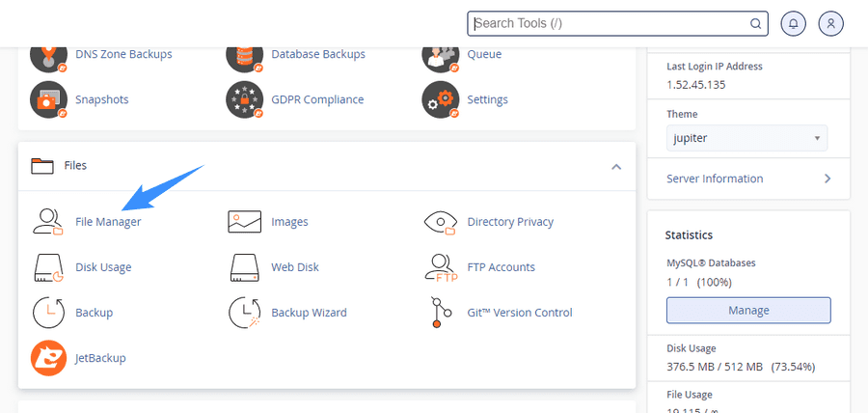Click the Manage button under MySQL Databases
Screen dimensions: 868x413
coord(748,311)
